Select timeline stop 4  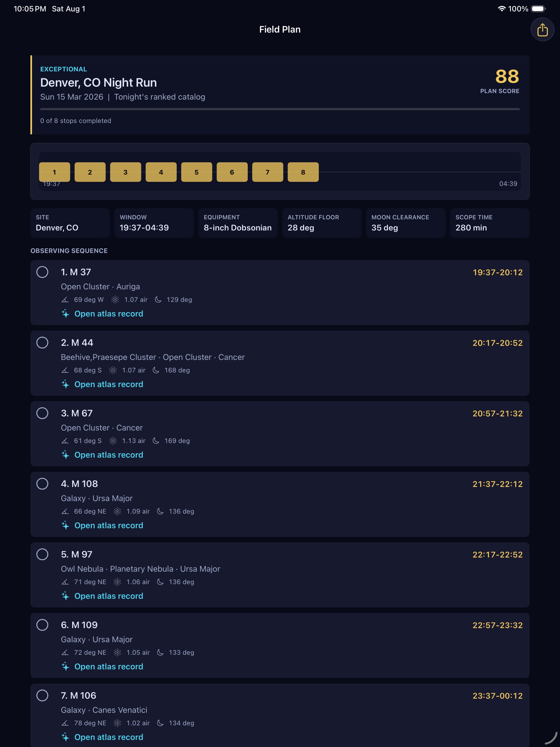point(161,172)
